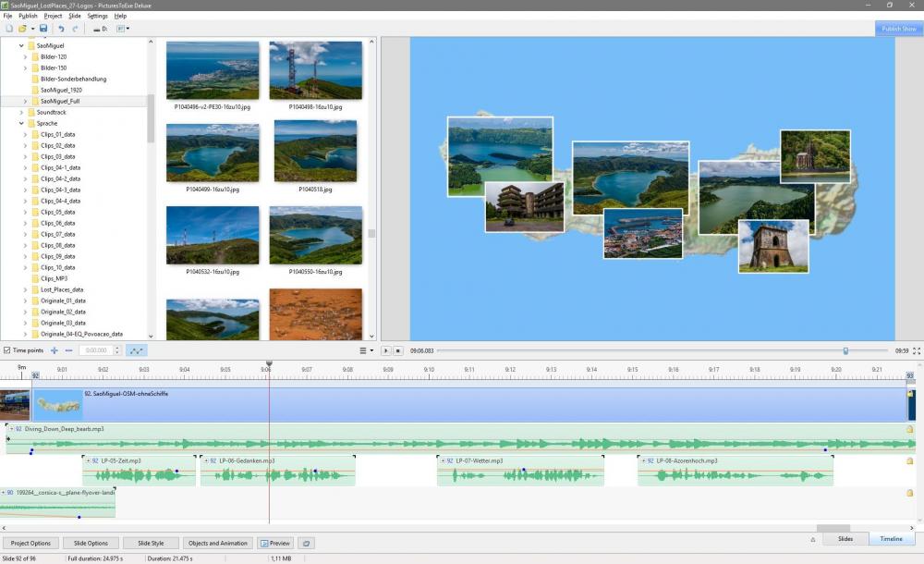Undo the last action
This screenshot has width=924, height=564.
click(x=61, y=29)
